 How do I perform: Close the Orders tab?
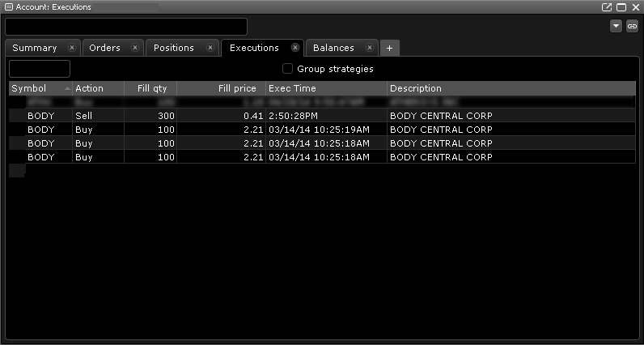tap(135, 48)
